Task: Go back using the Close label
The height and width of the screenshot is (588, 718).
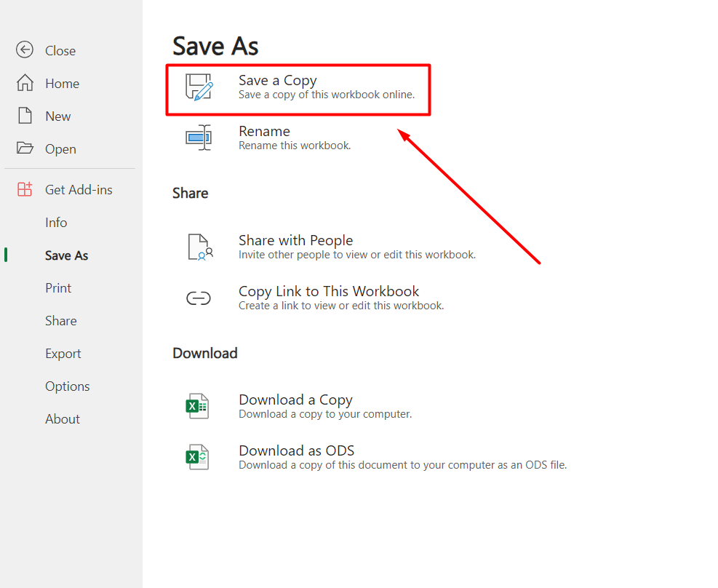Action: [x=60, y=50]
